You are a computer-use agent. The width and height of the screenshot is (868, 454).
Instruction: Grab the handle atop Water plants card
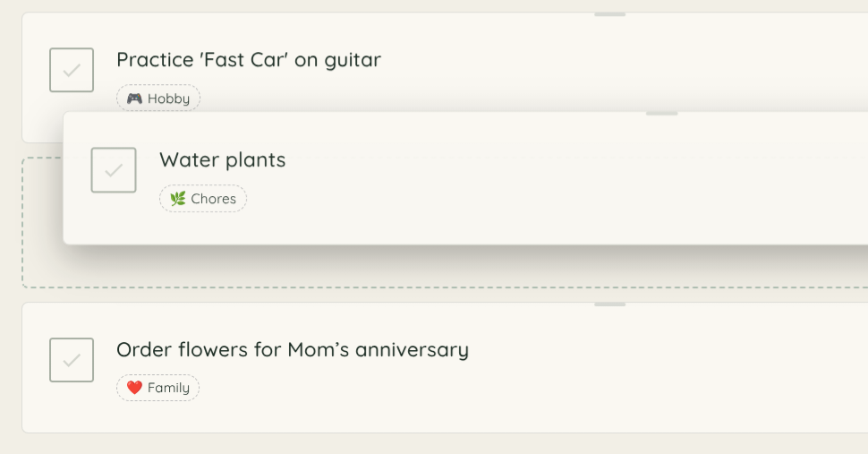point(661,114)
